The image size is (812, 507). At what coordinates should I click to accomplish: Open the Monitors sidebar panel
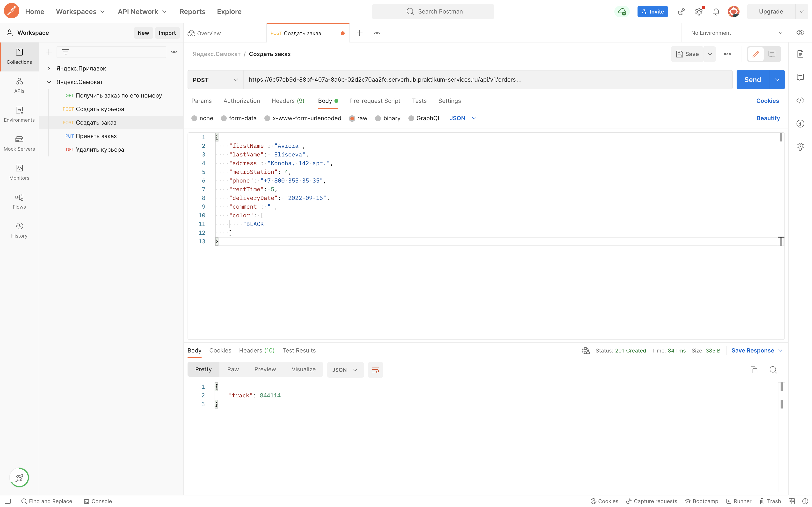[x=19, y=172]
